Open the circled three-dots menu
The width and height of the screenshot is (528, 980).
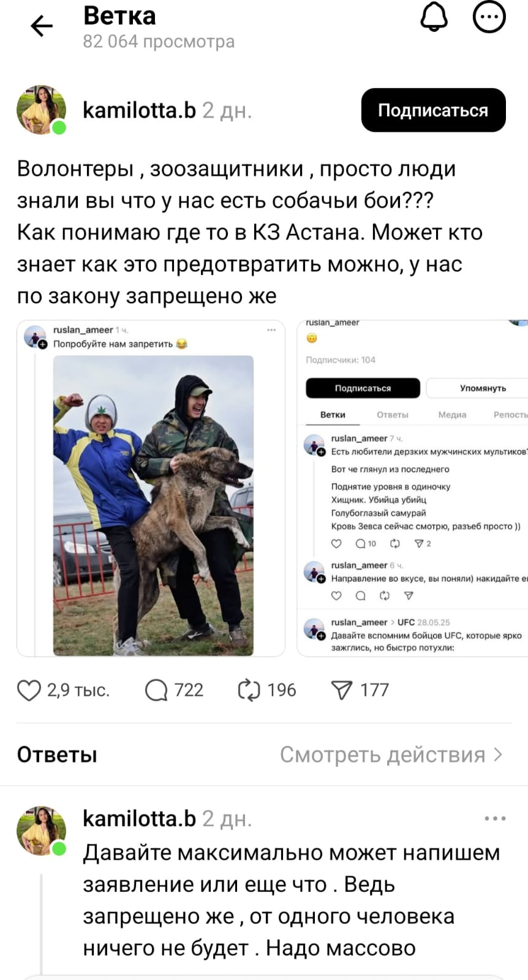(x=489, y=17)
